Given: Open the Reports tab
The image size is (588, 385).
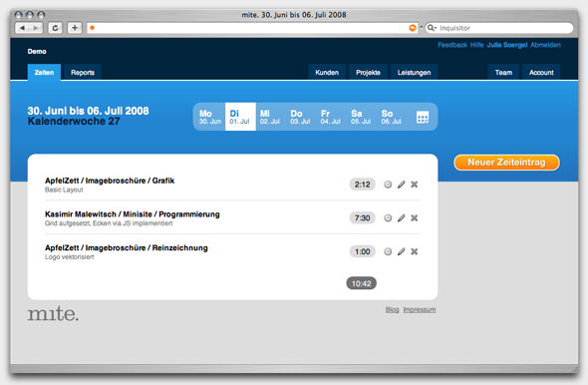Looking at the screenshot, I should point(83,72).
